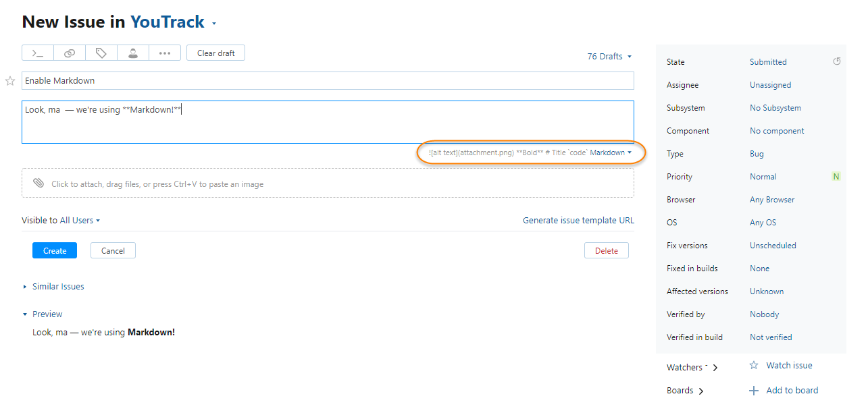Click the link issue chain icon
This screenshot has height=419, width=868.
pos(70,53)
